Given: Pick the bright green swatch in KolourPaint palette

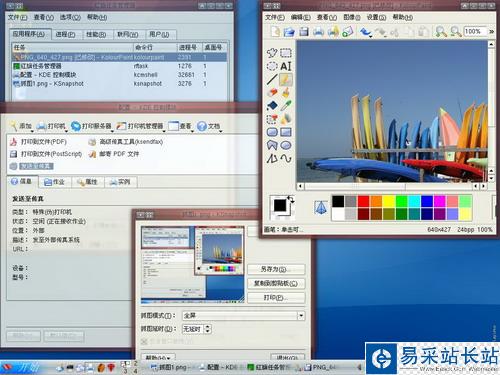Looking at the screenshot, I should [401, 201].
